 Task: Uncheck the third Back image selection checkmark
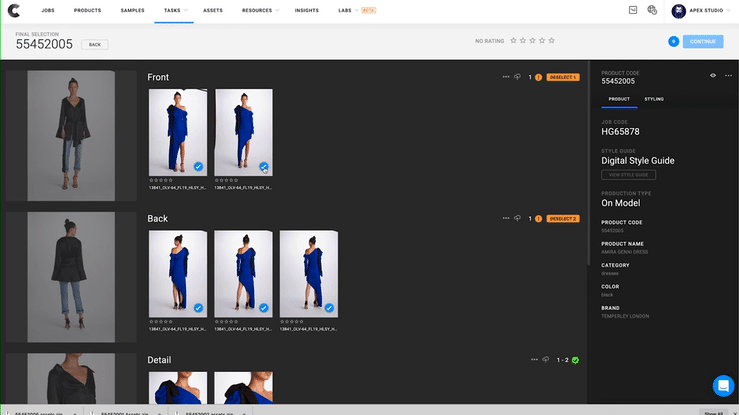329,308
